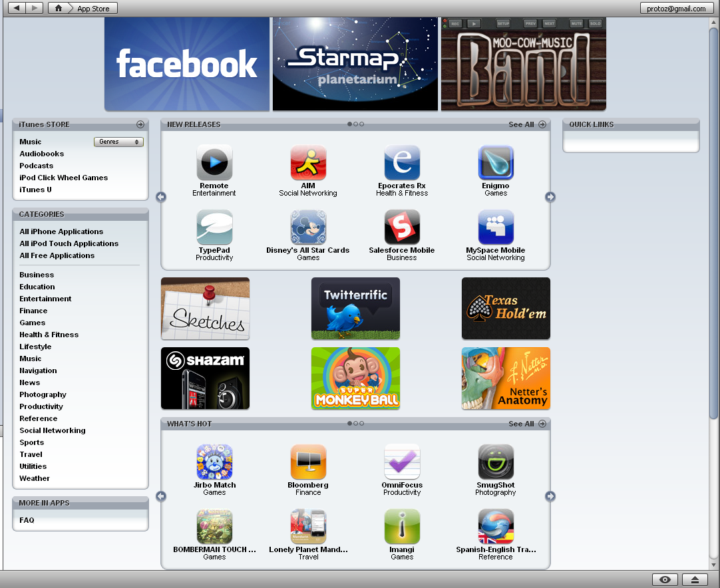Screen dimensions: 720x588
Task: Click the eject button in bottom bar
Action: coord(695,580)
